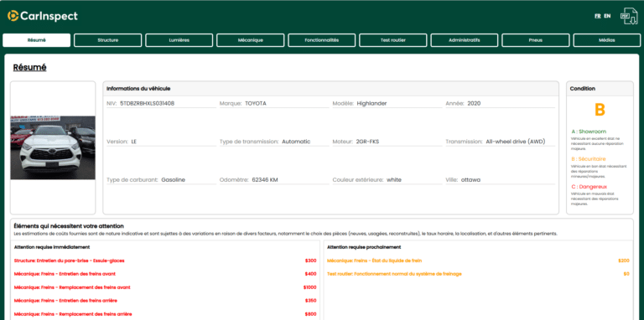Open Entretien des freins avant item
The height and width of the screenshot is (320, 644).
click(65, 274)
